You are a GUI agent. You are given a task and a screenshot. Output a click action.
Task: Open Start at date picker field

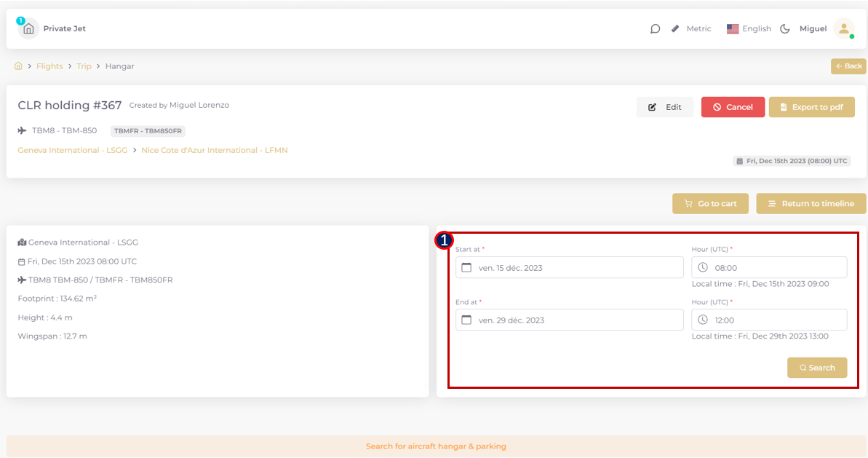[x=569, y=268]
